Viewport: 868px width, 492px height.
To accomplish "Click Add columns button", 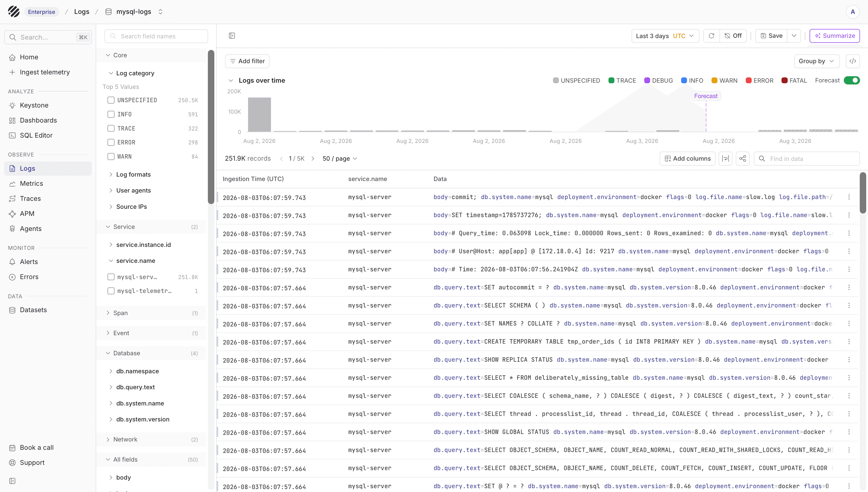I will click(687, 159).
